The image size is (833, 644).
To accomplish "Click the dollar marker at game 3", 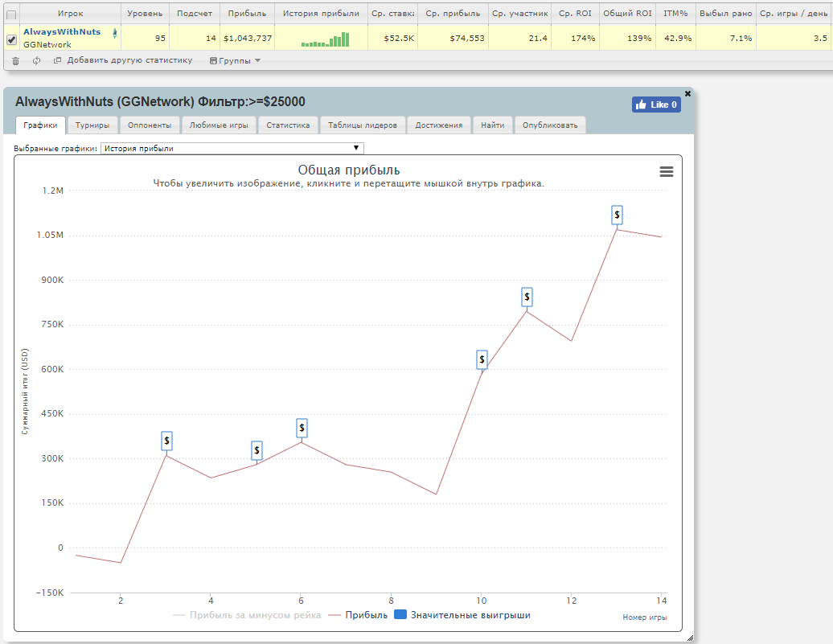I will click(x=166, y=441).
